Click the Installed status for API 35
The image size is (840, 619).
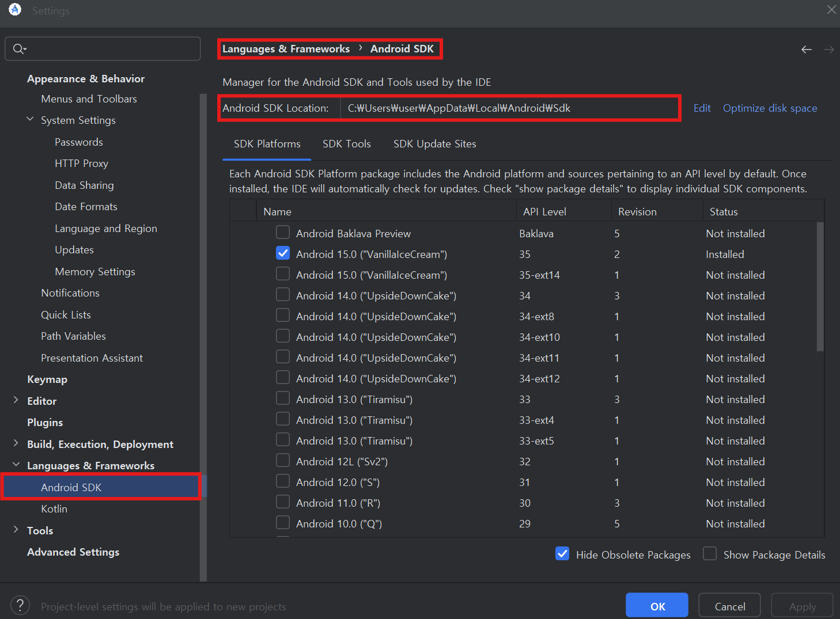click(x=725, y=255)
